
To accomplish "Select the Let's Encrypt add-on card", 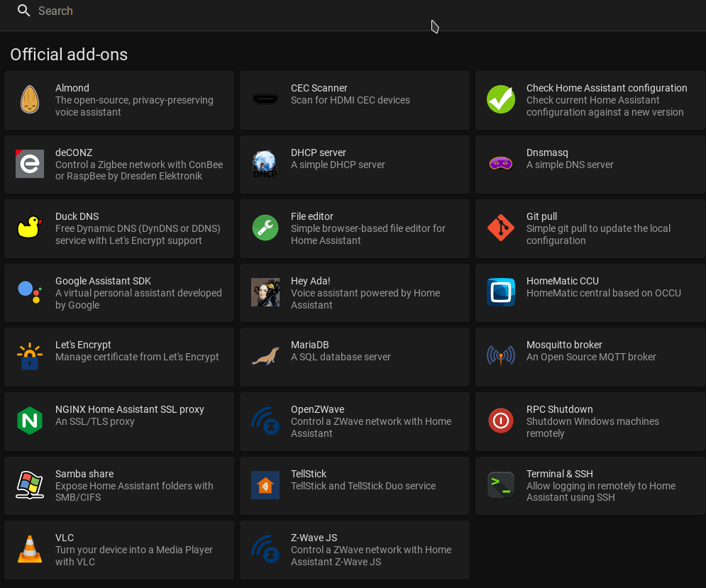I will coord(119,357).
